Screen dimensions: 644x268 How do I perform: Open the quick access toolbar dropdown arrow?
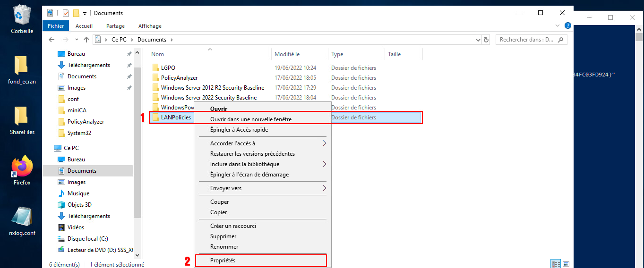pos(85,13)
